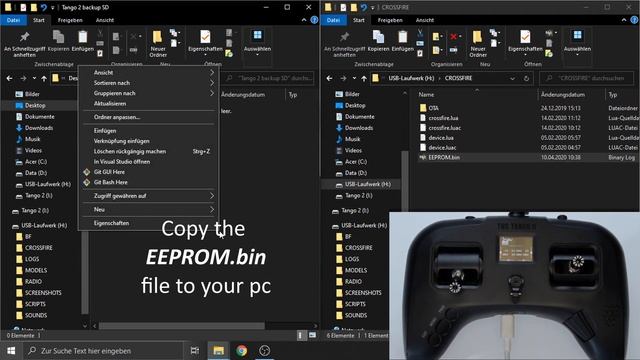Image resolution: width=640 pixels, height=360 pixels.
Task: Click Einfügen icon in CROSSFIRE window ribbon
Action: tap(402, 41)
